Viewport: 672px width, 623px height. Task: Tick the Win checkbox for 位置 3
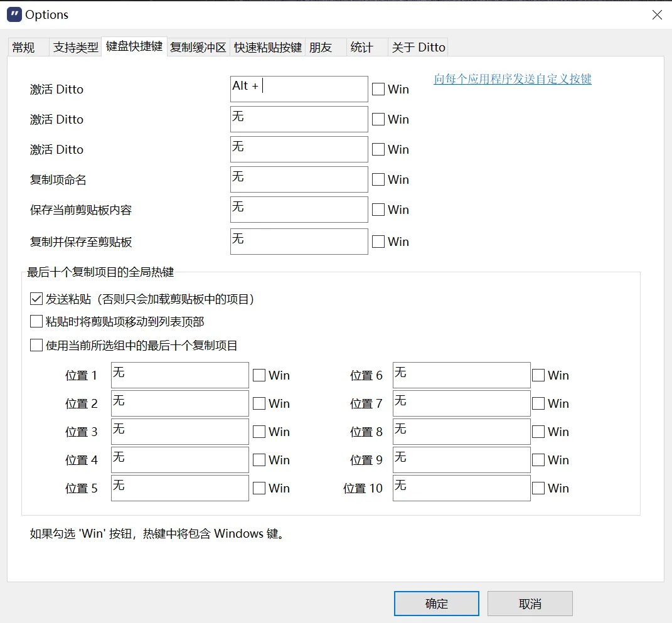point(259,432)
